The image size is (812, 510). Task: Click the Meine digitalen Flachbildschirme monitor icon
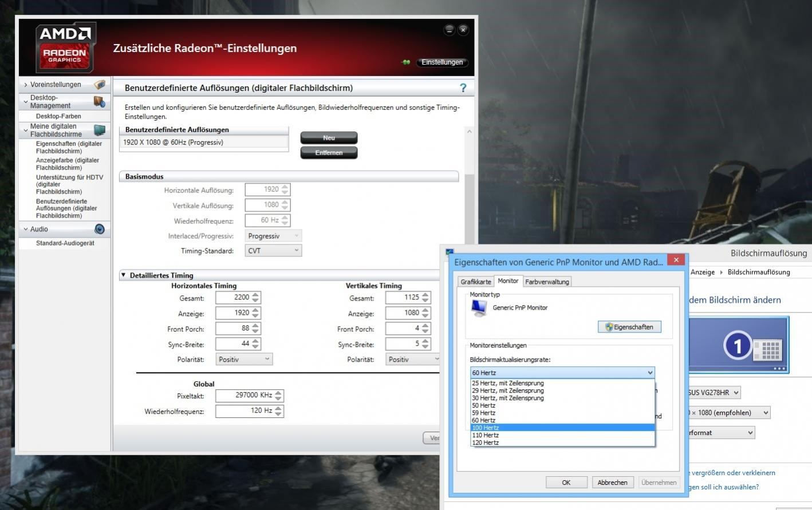click(100, 130)
